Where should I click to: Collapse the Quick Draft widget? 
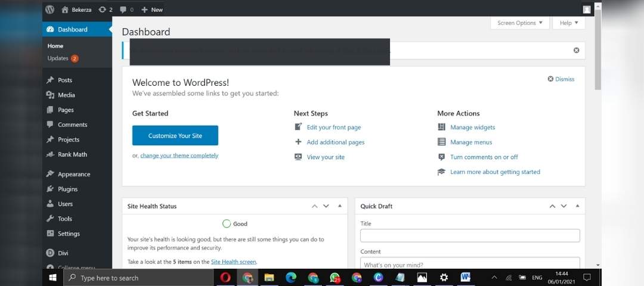click(x=577, y=206)
